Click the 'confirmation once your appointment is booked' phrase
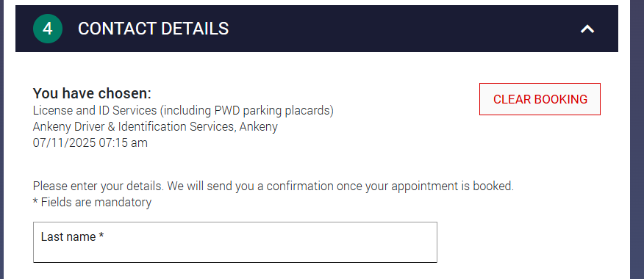The image size is (644, 279). (x=390, y=186)
